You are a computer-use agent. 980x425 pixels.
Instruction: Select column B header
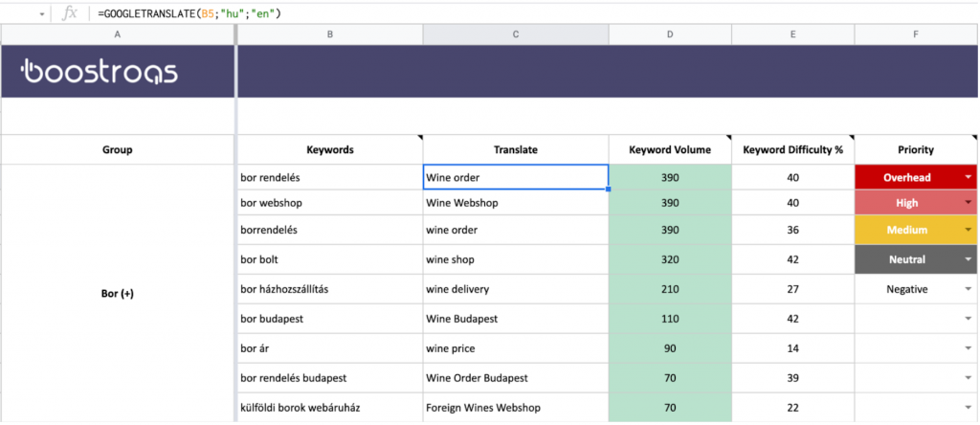point(330,35)
